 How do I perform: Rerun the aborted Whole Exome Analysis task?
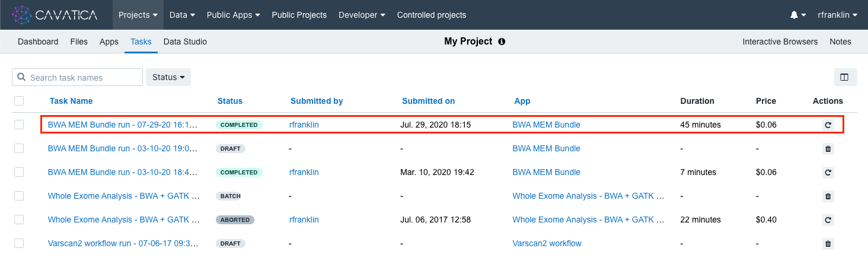tap(828, 220)
